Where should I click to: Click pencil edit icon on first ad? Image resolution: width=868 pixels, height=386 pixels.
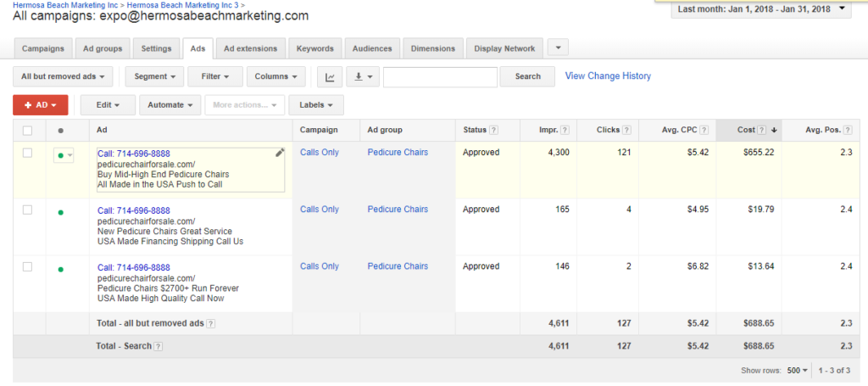280,153
